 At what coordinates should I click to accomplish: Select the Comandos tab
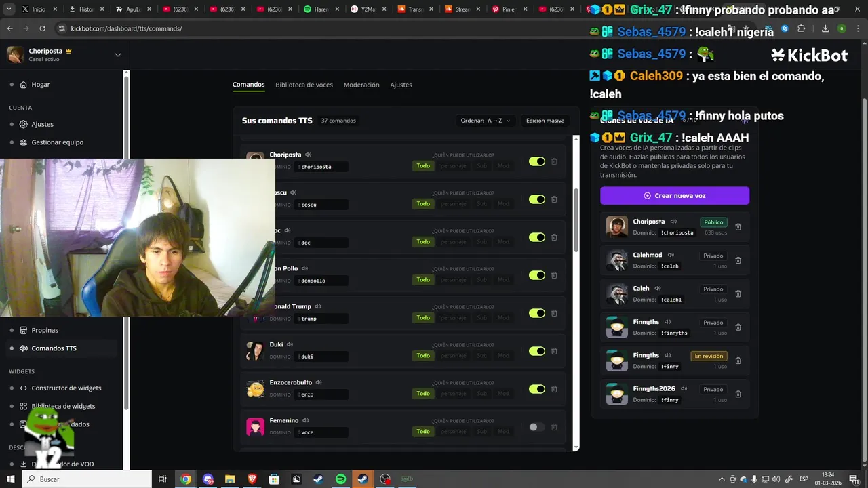[x=248, y=85]
